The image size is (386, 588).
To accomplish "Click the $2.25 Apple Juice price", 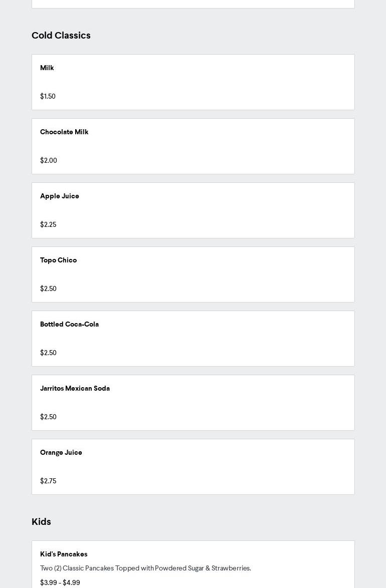I will click(x=48, y=225).
